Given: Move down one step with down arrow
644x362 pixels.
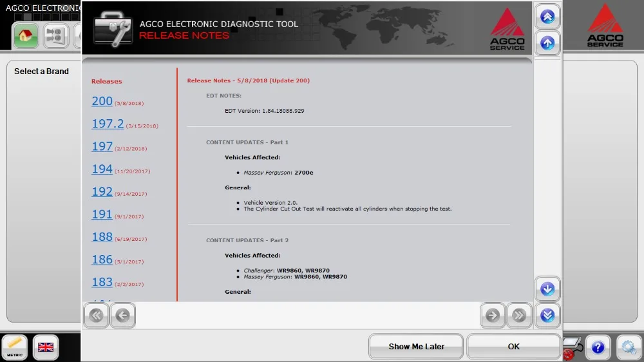Looking at the screenshot, I should pyautogui.click(x=547, y=289).
